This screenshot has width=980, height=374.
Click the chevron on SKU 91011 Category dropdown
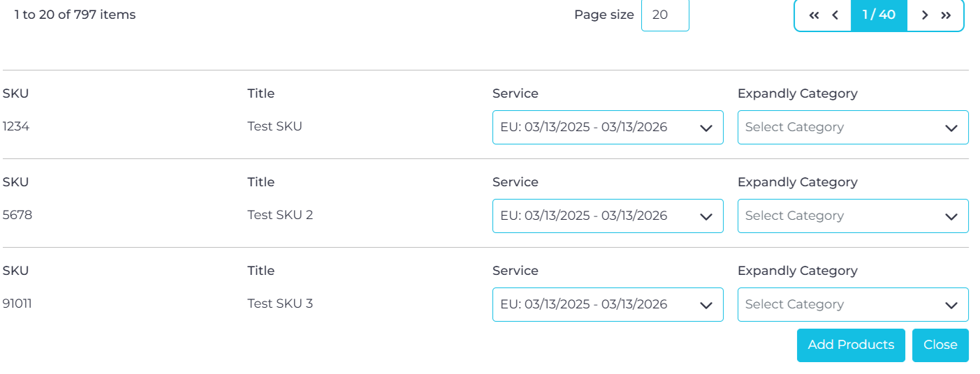tap(951, 306)
